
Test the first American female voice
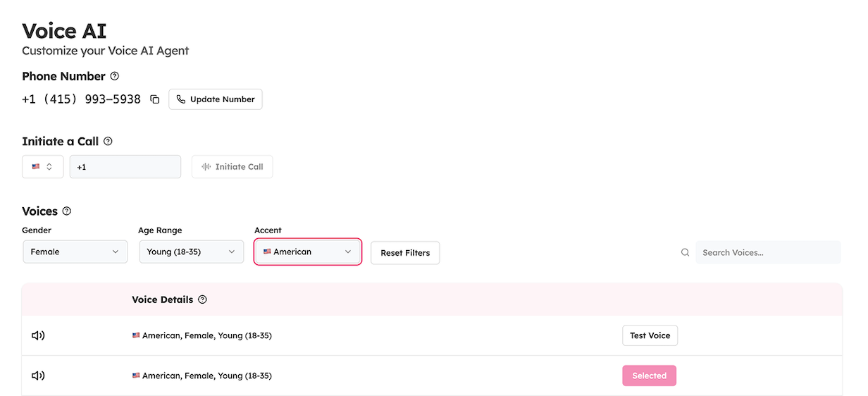[x=650, y=335]
